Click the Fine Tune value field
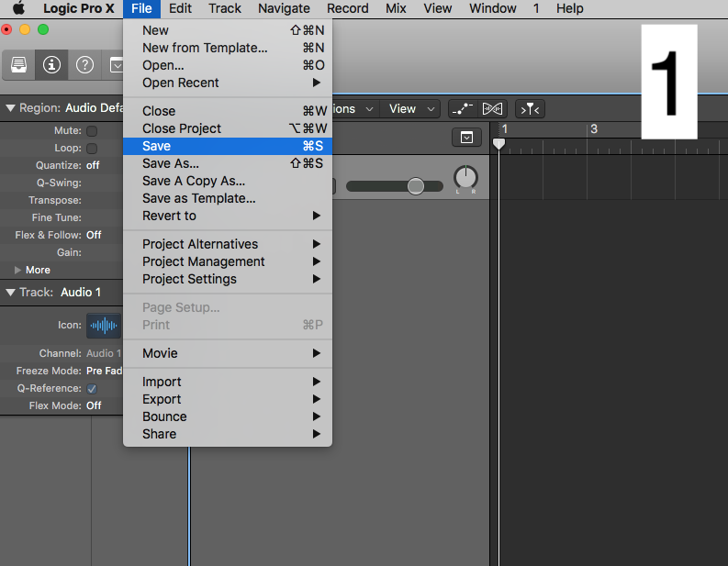This screenshot has width=728, height=566. (x=104, y=218)
